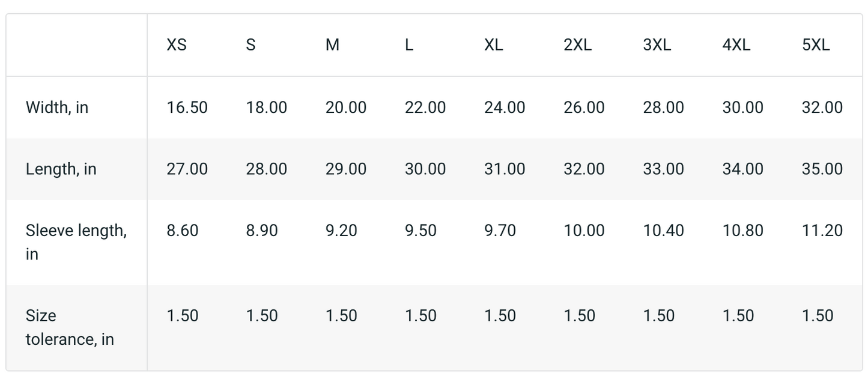Select the 24.00 width value for XL

point(505,108)
